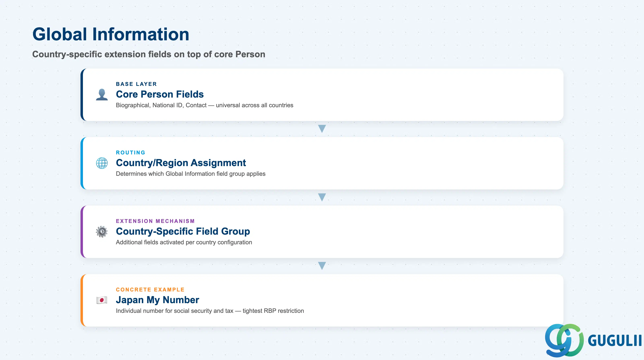Click the arrow above Japan My Number card
Image resolution: width=644 pixels, height=360 pixels.
tap(322, 266)
